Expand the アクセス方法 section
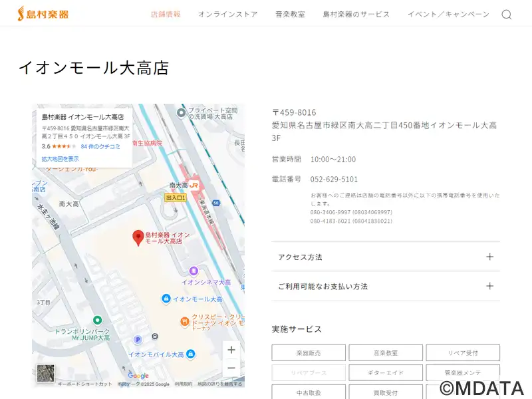 (x=386, y=257)
